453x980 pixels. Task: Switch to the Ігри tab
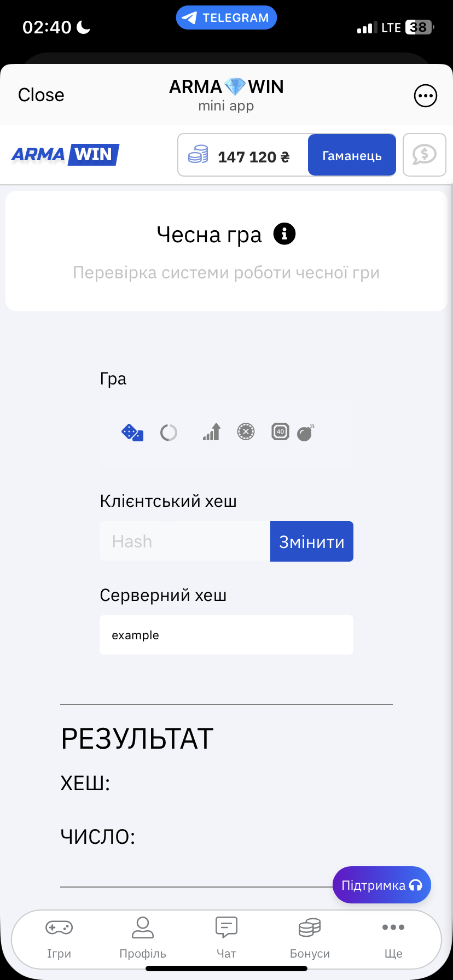(59, 938)
